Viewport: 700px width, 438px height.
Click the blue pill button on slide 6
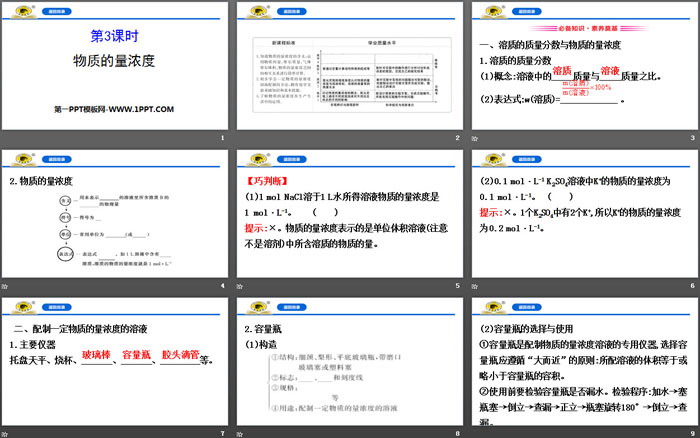[527, 159]
